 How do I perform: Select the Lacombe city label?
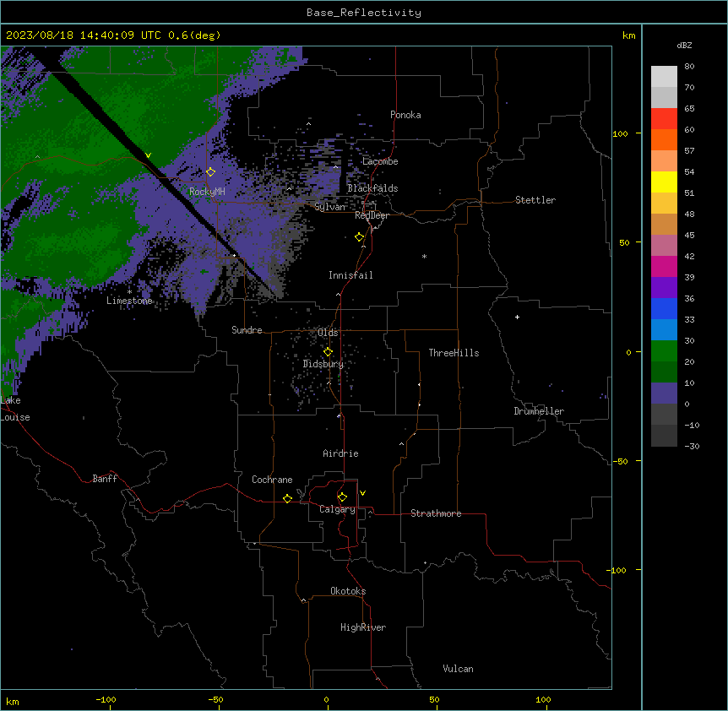click(x=380, y=161)
